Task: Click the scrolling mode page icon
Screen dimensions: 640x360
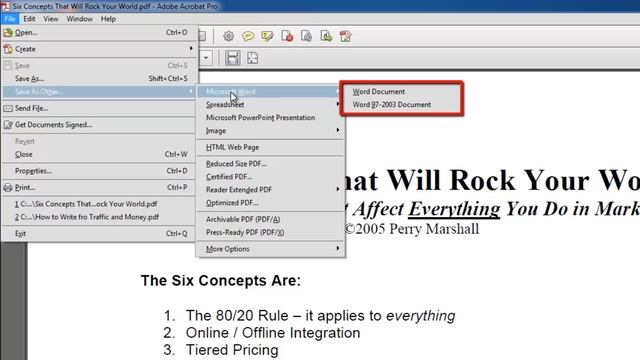Action: [232, 58]
